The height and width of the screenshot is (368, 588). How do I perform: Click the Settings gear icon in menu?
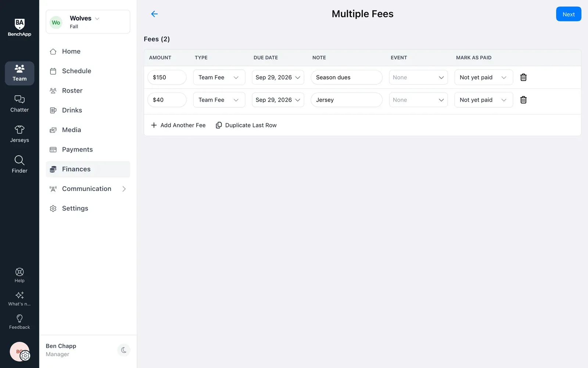pyautogui.click(x=53, y=208)
